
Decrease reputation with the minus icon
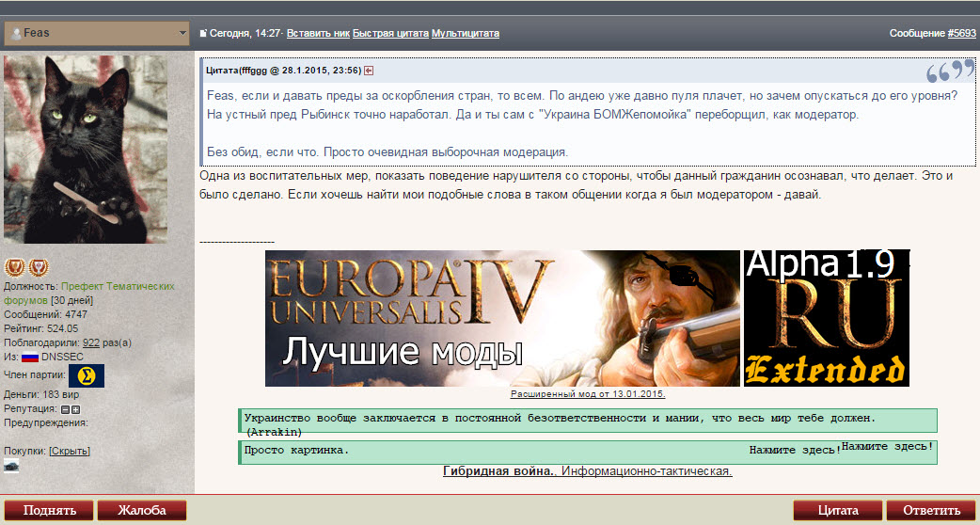click(64, 409)
